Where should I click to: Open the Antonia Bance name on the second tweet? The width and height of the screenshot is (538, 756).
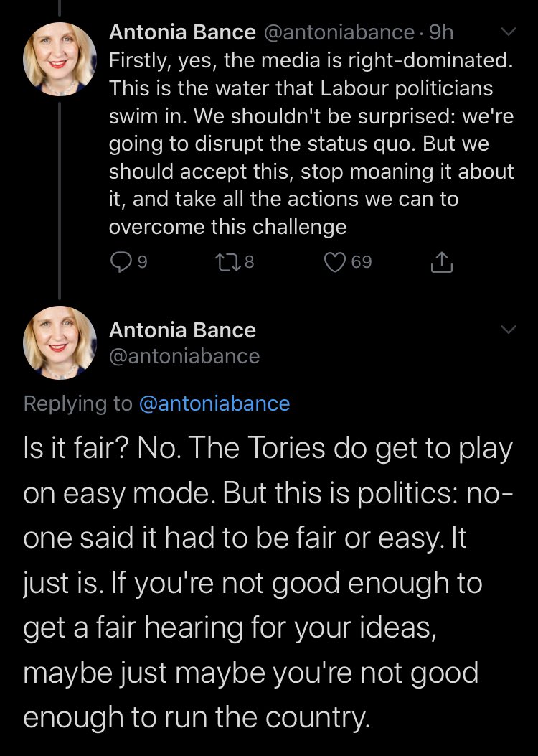click(x=182, y=330)
